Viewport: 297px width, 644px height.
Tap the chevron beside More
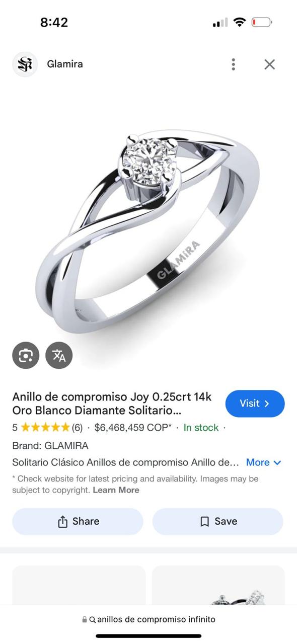[x=277, y=463]
